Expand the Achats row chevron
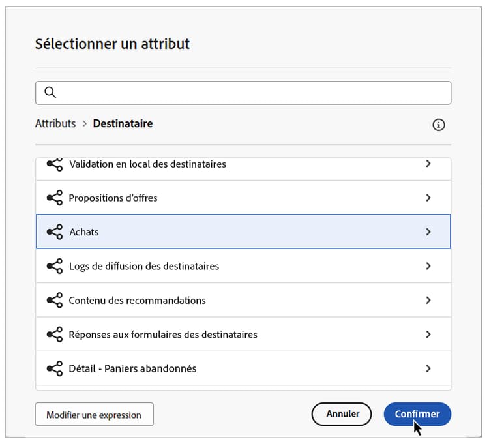Screen dimensions: 489x448 (428, 231)
